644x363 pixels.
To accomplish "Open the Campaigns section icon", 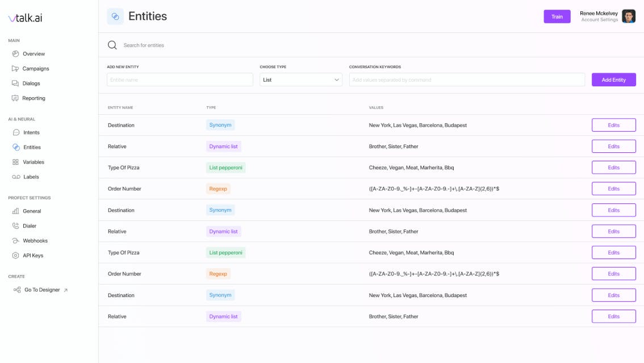I will point(15,69).
